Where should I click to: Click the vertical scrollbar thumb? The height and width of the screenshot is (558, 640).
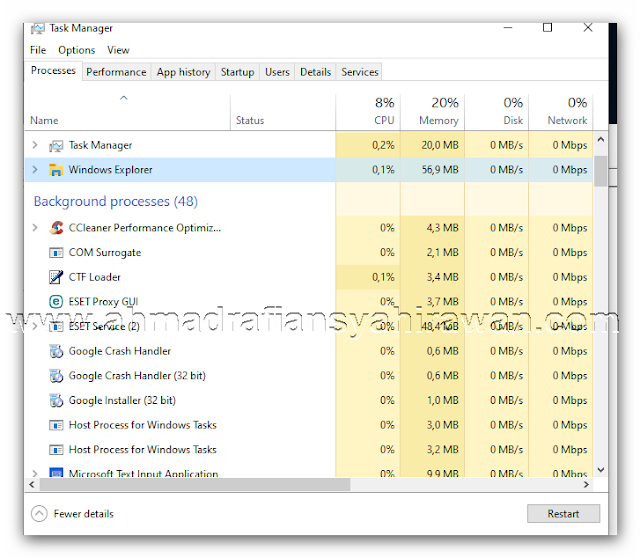click(x=600, y=171)
